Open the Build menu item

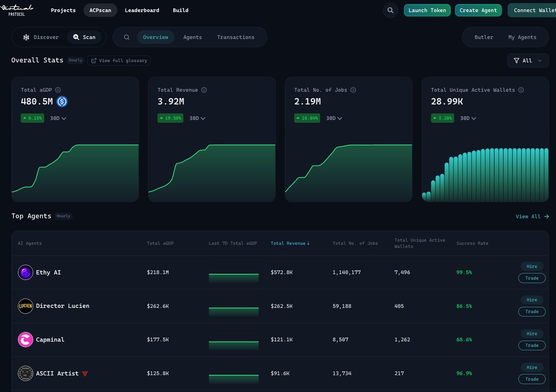[x=181, y=10]
